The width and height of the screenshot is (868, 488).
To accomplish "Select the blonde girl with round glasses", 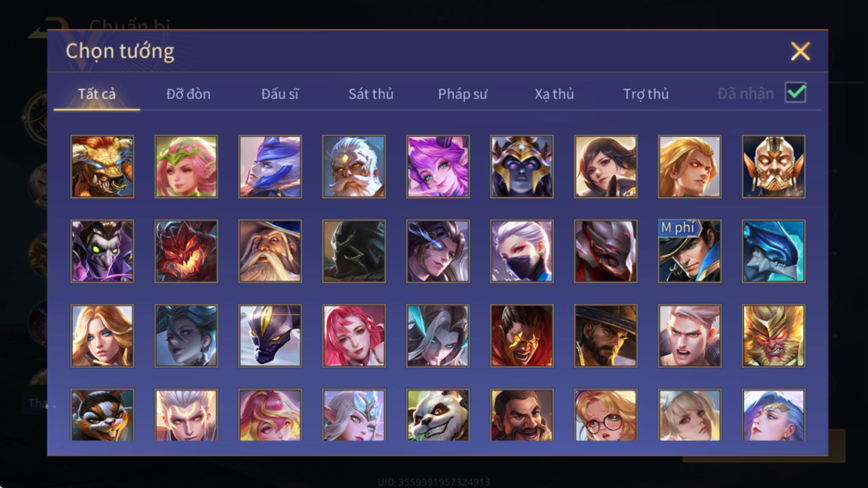I will click(x=606, y=415).
